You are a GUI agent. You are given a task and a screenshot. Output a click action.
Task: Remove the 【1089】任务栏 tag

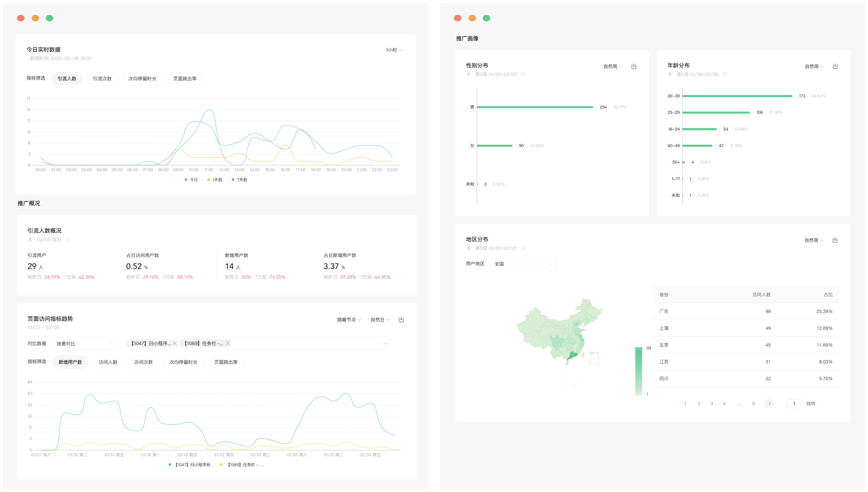point(228,343)
